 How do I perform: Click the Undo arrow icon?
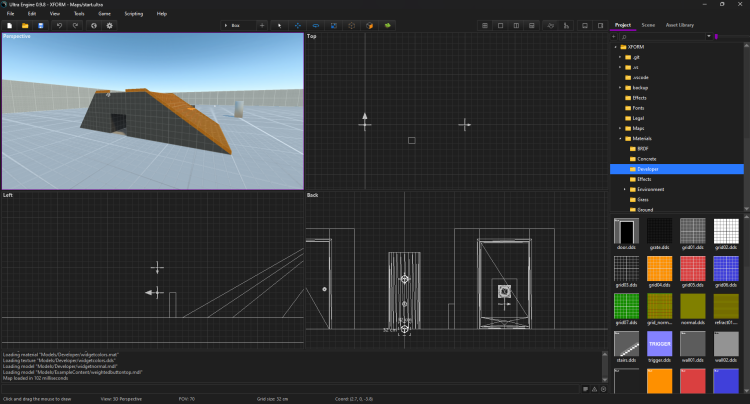(x=60, y=25)
